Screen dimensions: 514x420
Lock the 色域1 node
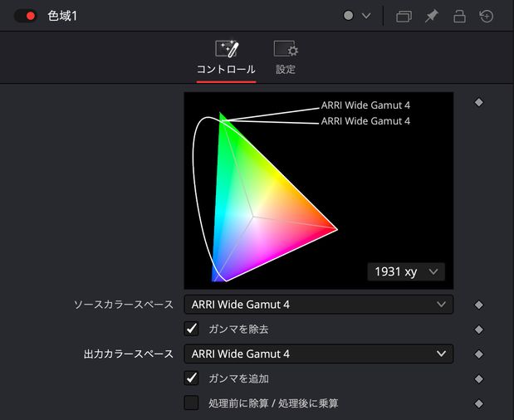(459, 16)
